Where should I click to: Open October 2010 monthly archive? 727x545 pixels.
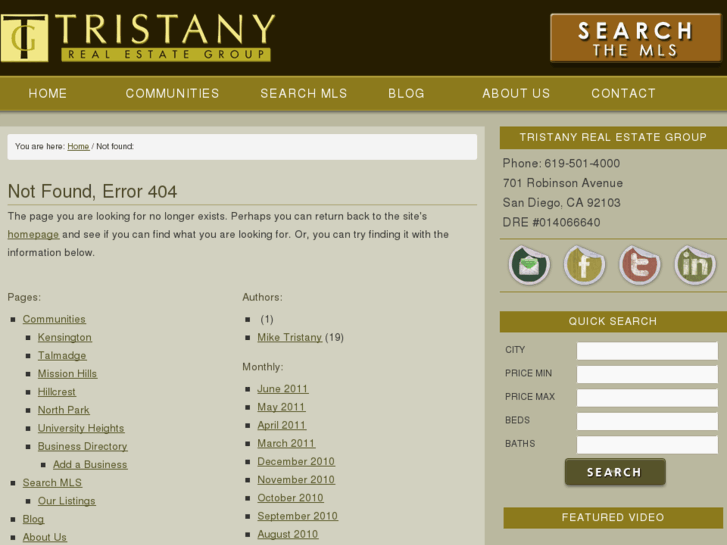point(291,498)
